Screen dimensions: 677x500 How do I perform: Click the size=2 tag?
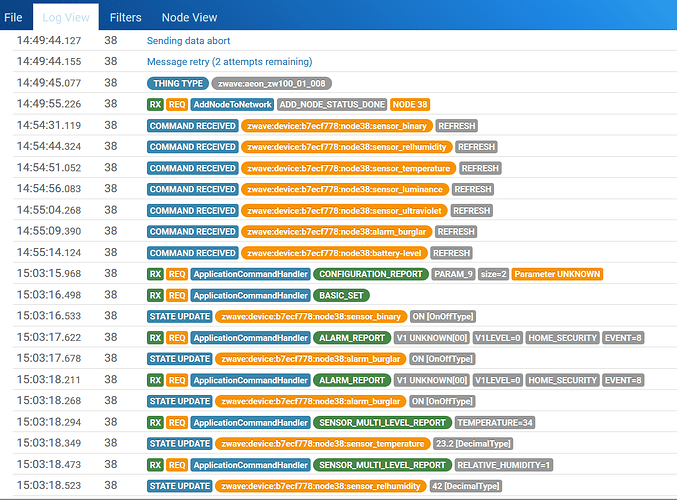click(x=494, y=274)
